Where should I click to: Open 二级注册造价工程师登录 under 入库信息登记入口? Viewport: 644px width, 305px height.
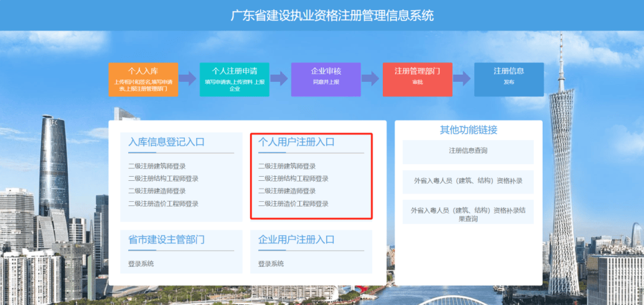point(163,204)
